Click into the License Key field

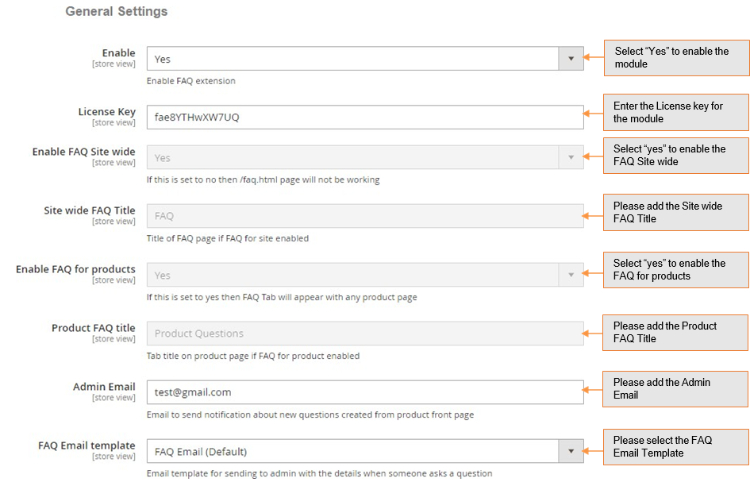tap(365, 117)
